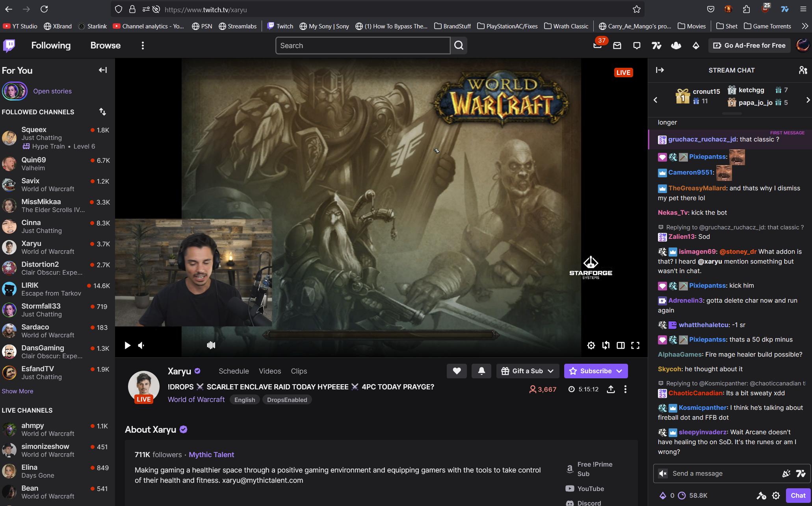Image resolution: width=812 pixels, height=506 pixels.
Task: Open the chat community users list
Action: pos(803,70)
